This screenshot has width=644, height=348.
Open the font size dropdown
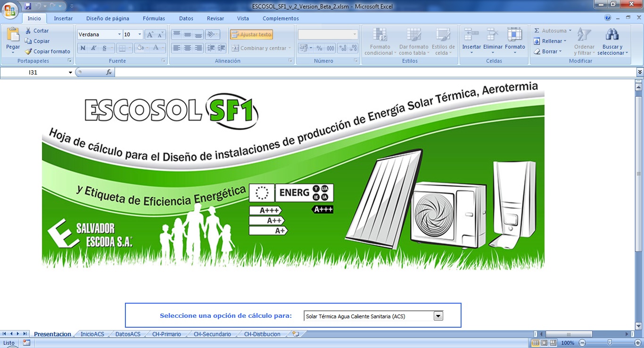click(140, 34)
